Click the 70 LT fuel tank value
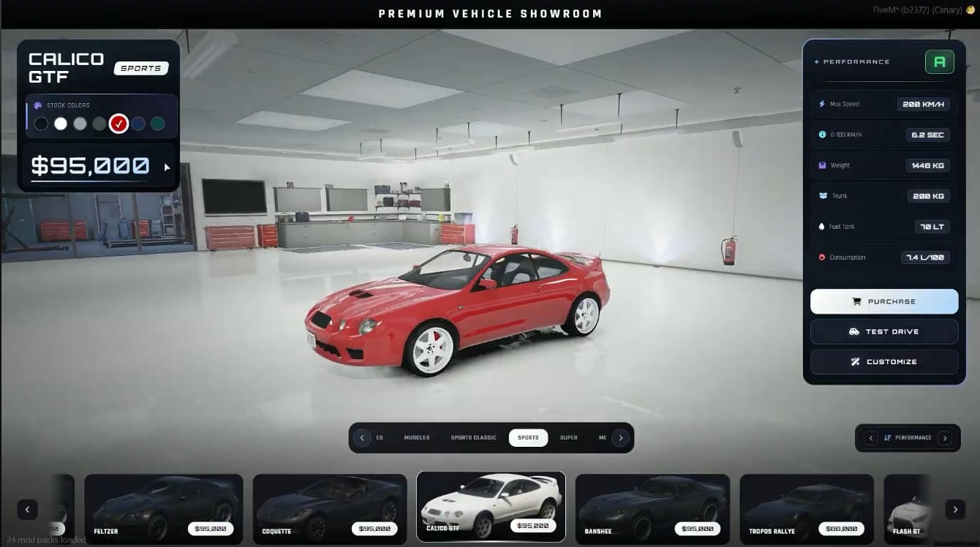Image resolution: width=980 pixels, height=547 pixels. [x=932, y=227]
